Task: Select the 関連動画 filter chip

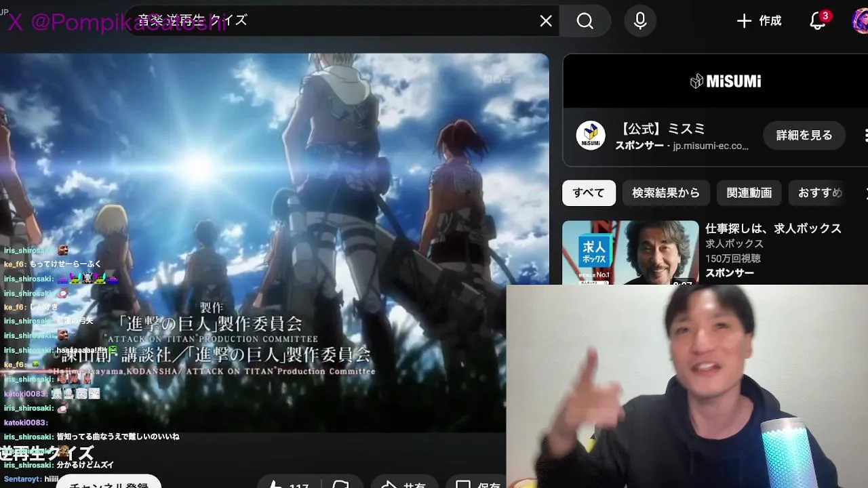Action: pyautogui.click(x=749, y=193)
